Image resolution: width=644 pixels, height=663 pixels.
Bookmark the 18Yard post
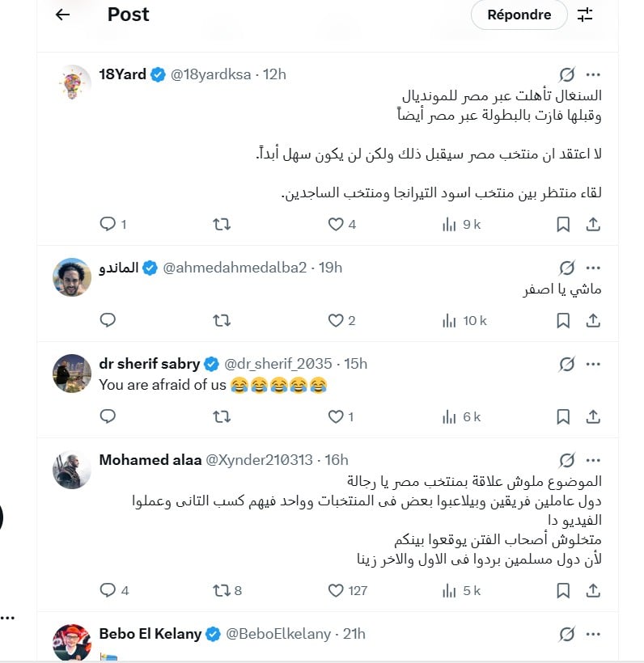[563, 225]
